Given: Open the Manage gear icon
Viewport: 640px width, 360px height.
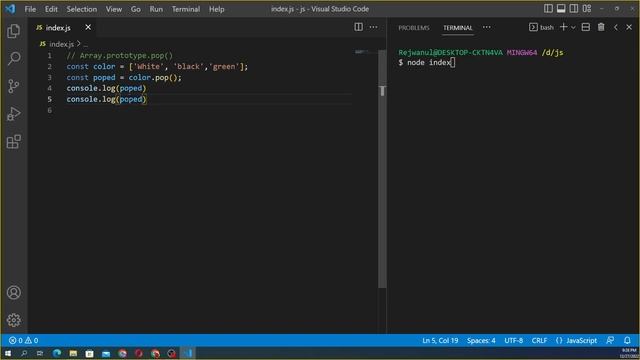Looking at the screenshot, I should 13,320.
